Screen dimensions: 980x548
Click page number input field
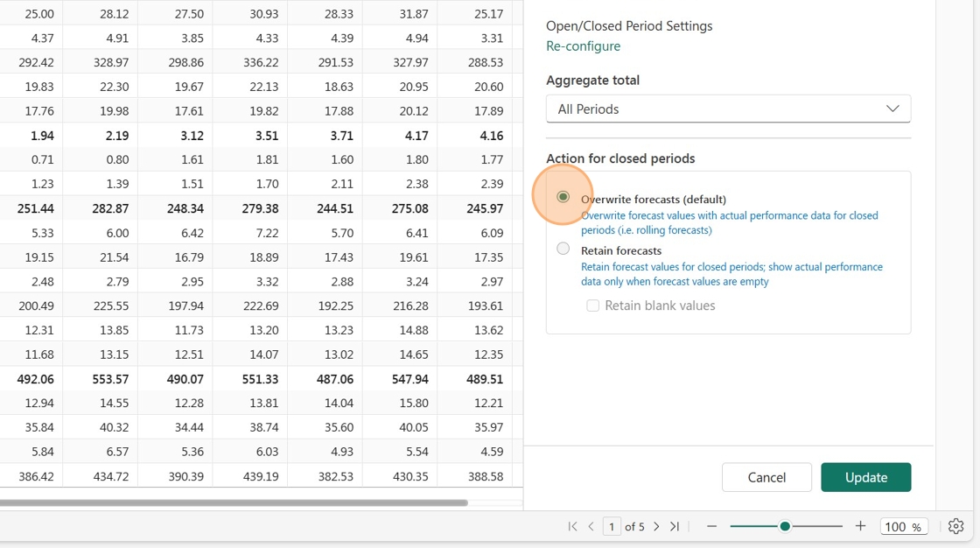(612, 527)
